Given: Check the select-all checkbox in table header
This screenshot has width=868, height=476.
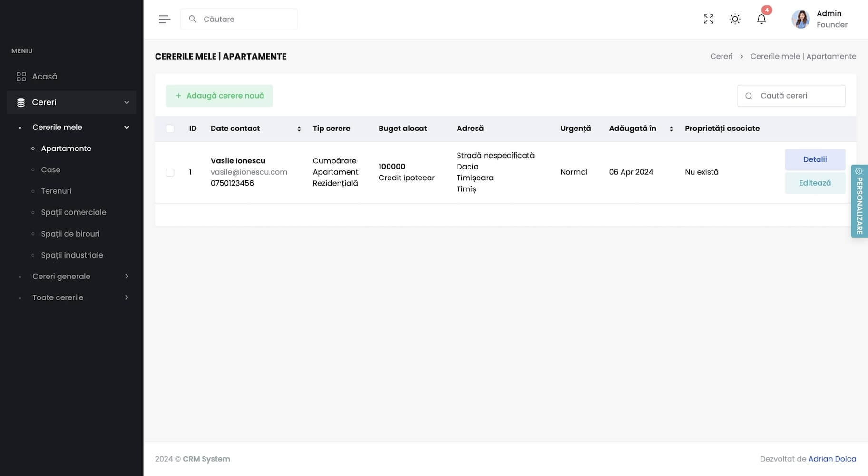Looking at the screenshot, I should pyautogui.click(x=170, y=129).
